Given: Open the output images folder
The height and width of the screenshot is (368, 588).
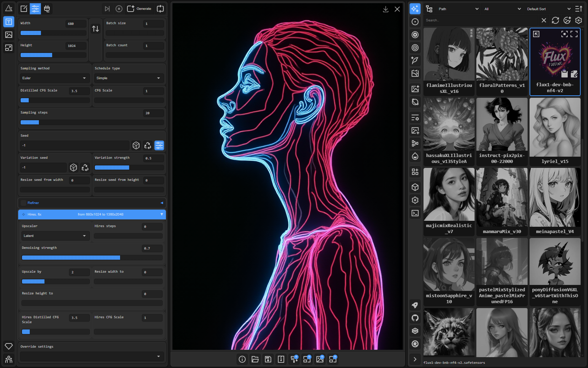Looking at the screenshot, I should (x=255, y=359).
